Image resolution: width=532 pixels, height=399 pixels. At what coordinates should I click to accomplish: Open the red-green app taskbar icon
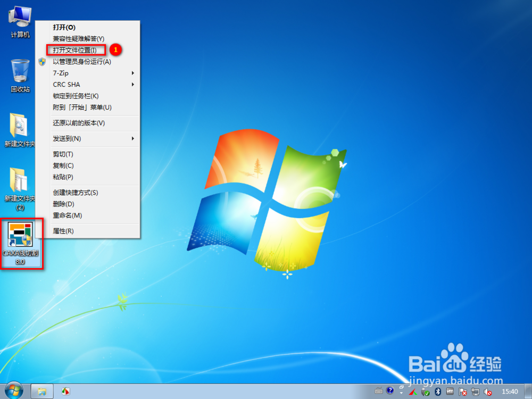point(66,392)
